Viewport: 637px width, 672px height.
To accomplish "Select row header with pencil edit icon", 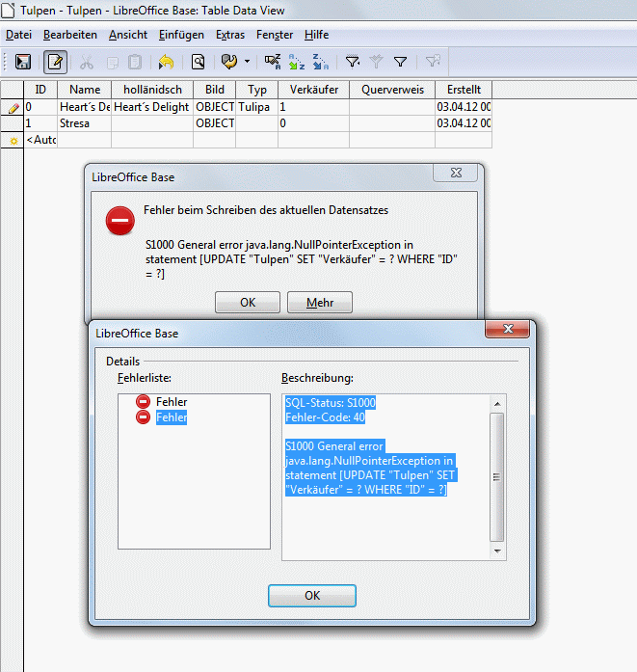I will pos(12,107).
